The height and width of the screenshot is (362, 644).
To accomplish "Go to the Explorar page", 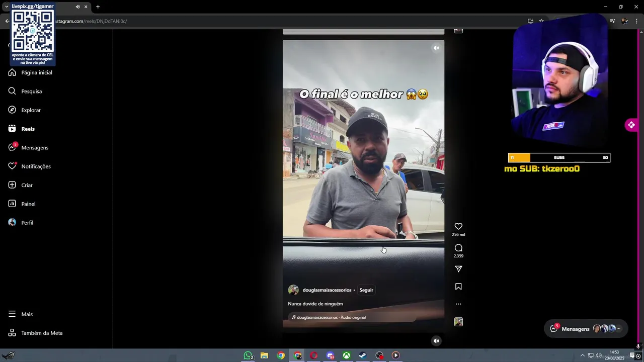I will pyautogui.click(x=25, y=110).
